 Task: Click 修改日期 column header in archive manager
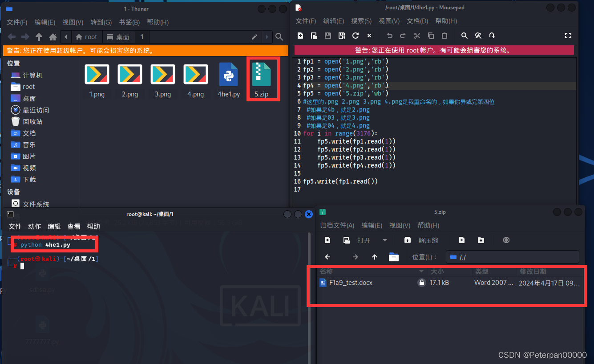pyautogui.click(x=549, y=272)
